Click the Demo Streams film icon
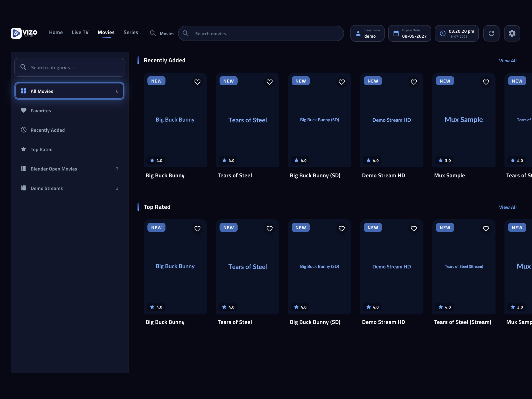The width and height of the screenshot is (532, 399). [x=24, y=188]
